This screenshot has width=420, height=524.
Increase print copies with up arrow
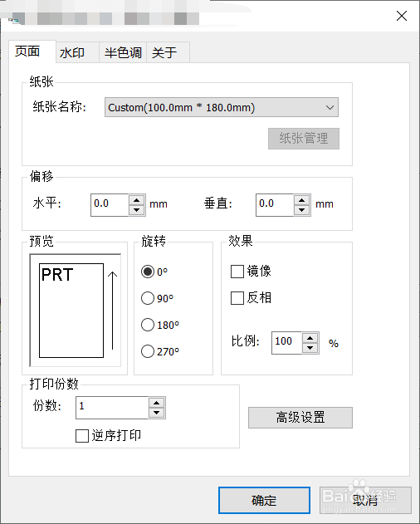click(x=156, y=403)
